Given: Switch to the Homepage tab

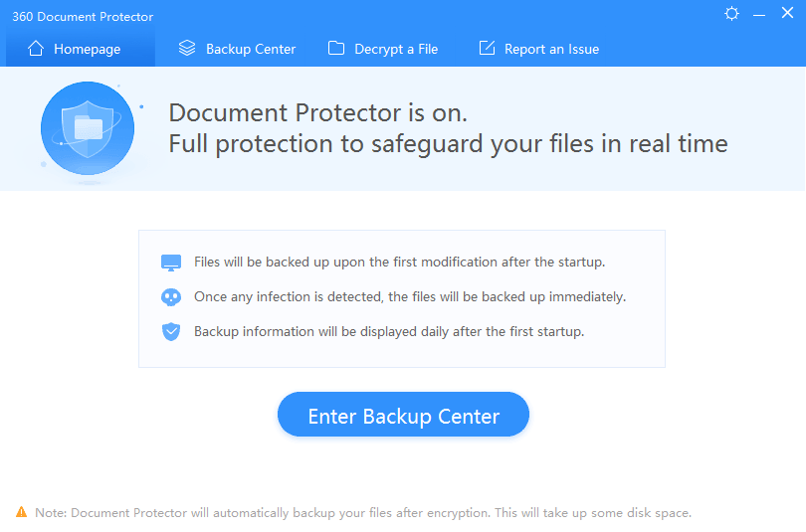Looking at the screenshot, I should [x=75, y=49].
